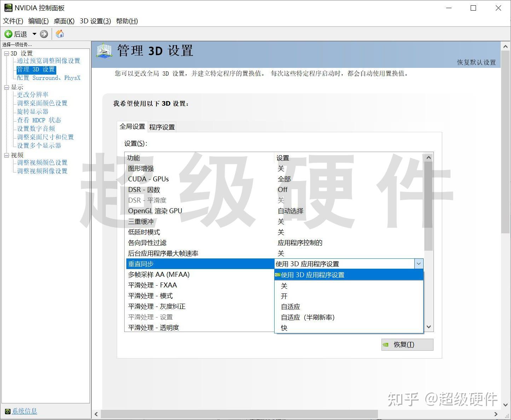Screen dimensions: 511x420
Task: Select the 图形增强 setting row
Action: point(275,169)
